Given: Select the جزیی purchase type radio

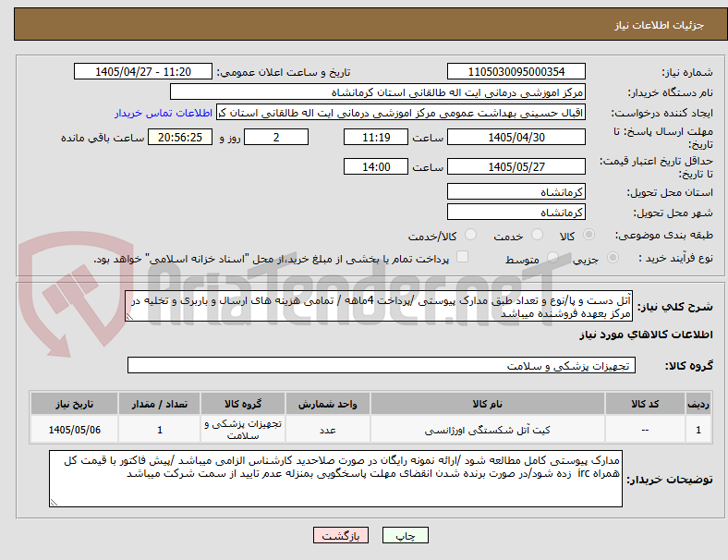Looking at the screenshot, I should click(613, 257).
